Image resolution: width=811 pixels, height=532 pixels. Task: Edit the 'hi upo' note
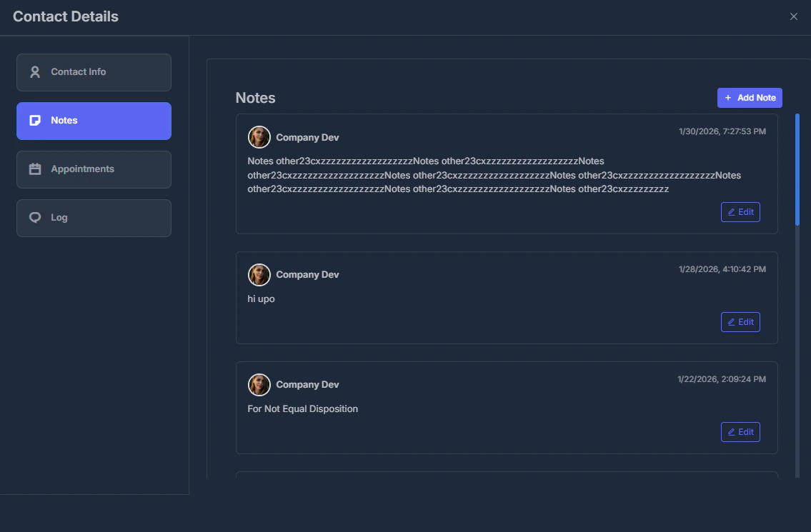click(x=740, y=321)
